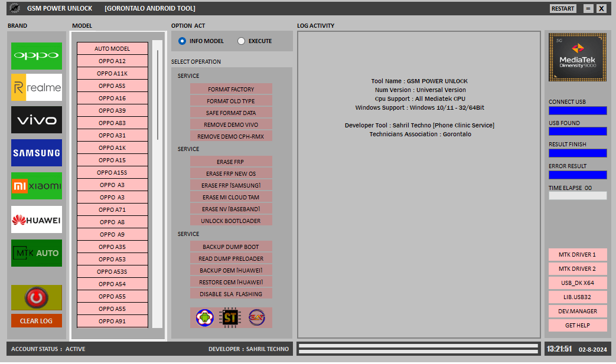
Task: Pick the Xiaomi brand logo
Action: point(36,186)
